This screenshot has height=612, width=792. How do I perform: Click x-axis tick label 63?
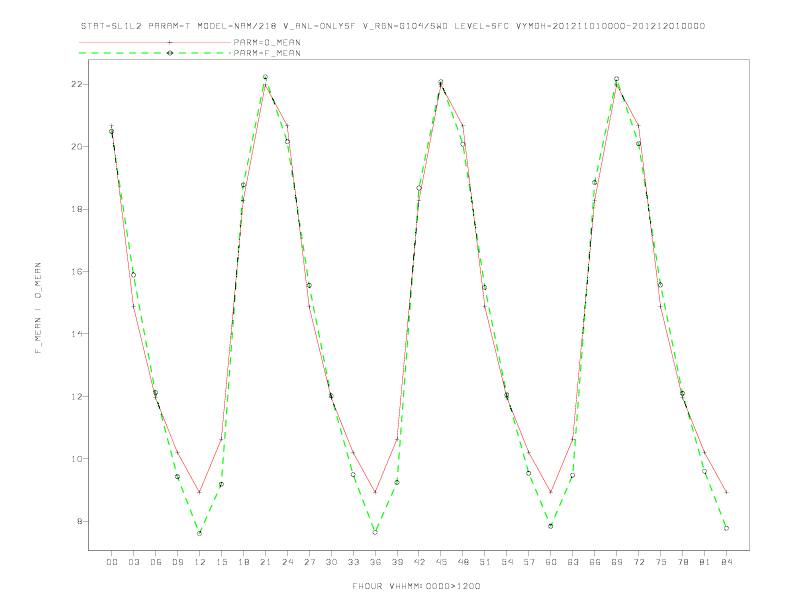[573, 562]
